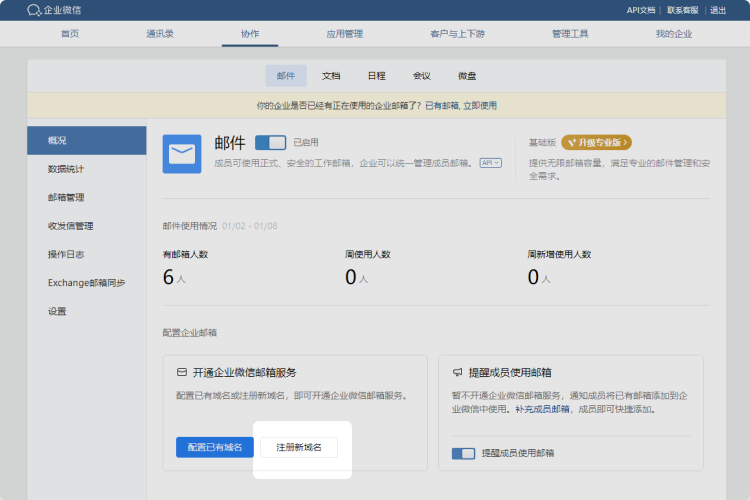
Task: Click the 补充成员邮箱 link
Action: coord(542,409)
